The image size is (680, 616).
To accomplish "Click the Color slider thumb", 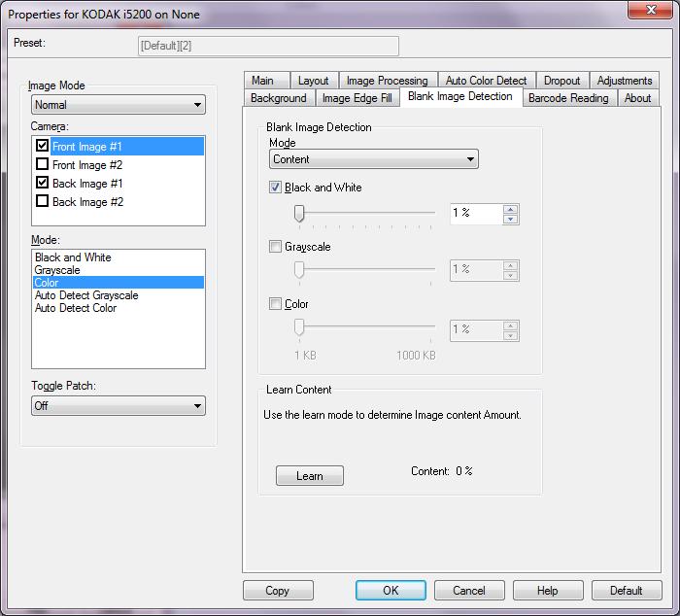I will [299, 327].
